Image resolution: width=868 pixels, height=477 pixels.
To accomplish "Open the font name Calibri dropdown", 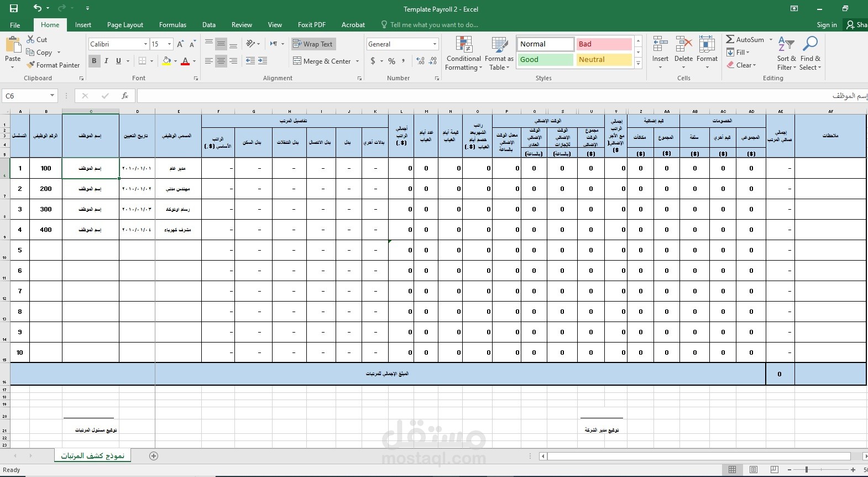I will 145,44.
